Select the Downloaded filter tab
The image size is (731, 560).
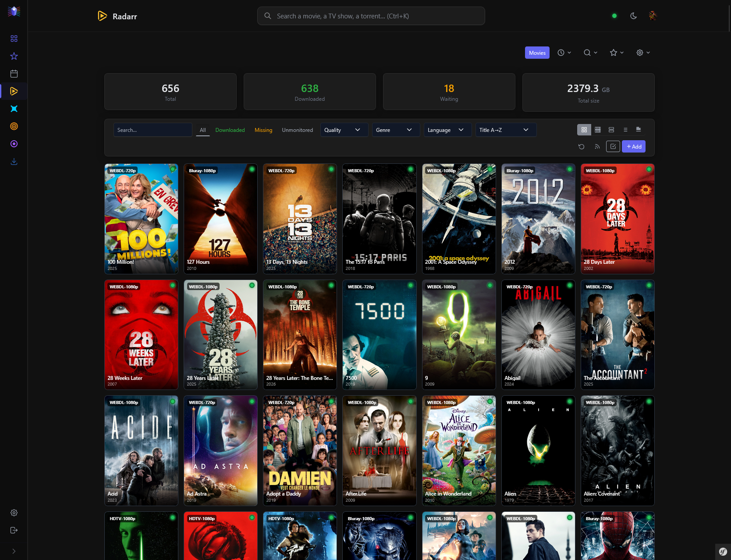tap(230, 130)
